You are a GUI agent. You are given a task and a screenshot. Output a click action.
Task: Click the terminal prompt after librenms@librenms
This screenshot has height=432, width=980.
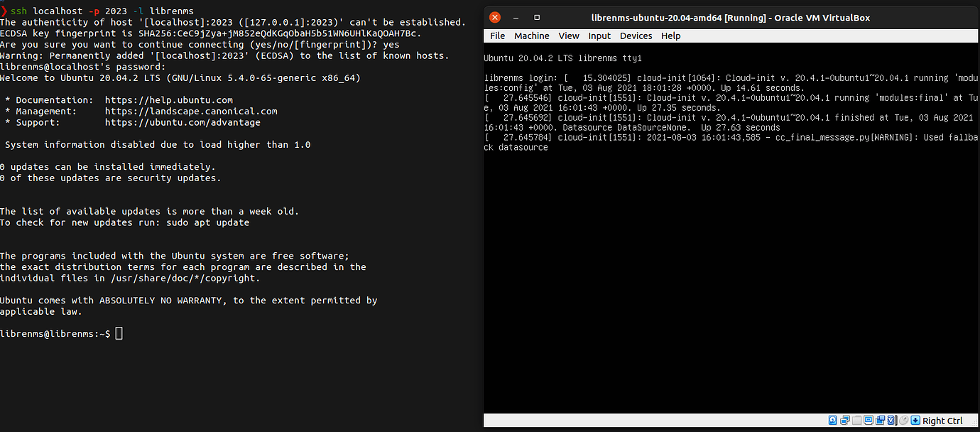118,333
